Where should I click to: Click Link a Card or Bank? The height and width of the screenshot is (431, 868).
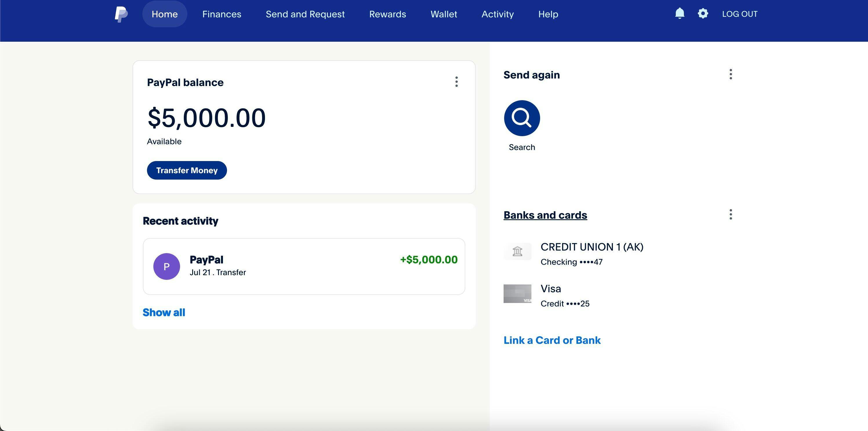coord(552,340)
